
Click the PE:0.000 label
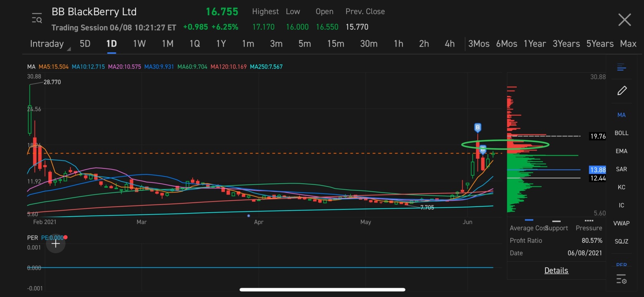tap(52, 238)
